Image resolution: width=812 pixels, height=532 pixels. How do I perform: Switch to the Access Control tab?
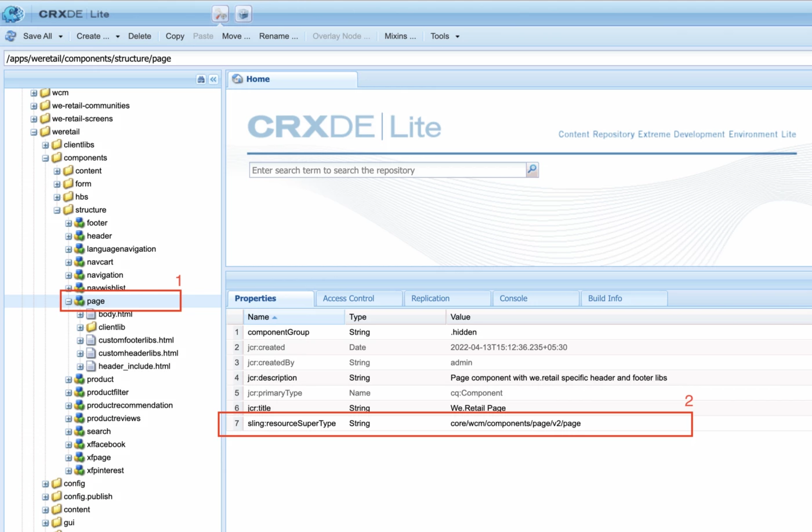tap(359, 298)
